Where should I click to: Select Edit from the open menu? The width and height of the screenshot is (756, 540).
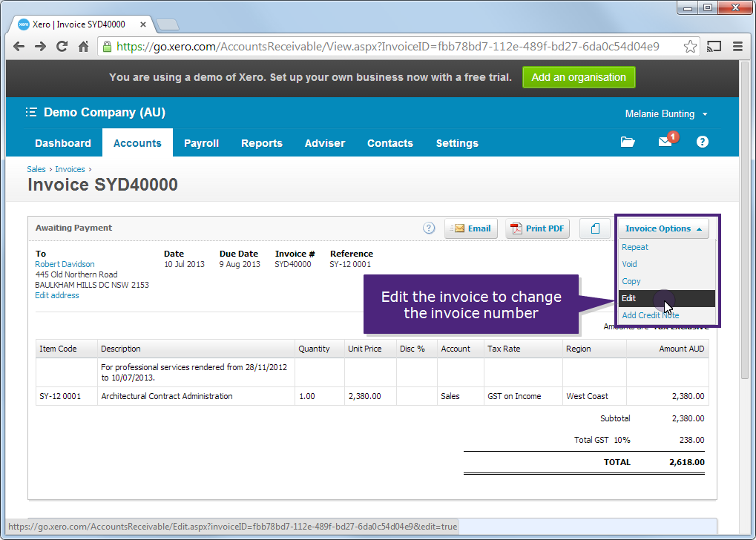coord(628,297)
